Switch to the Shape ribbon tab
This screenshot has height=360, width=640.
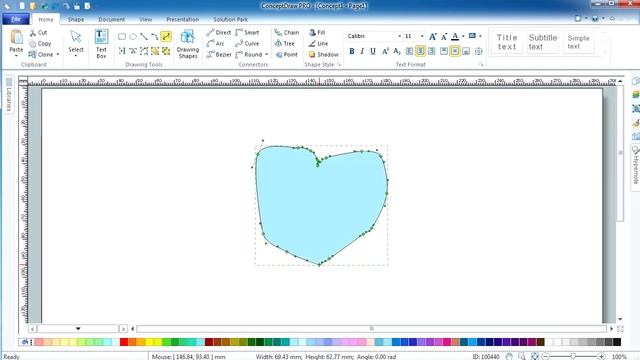pos(76,19)
